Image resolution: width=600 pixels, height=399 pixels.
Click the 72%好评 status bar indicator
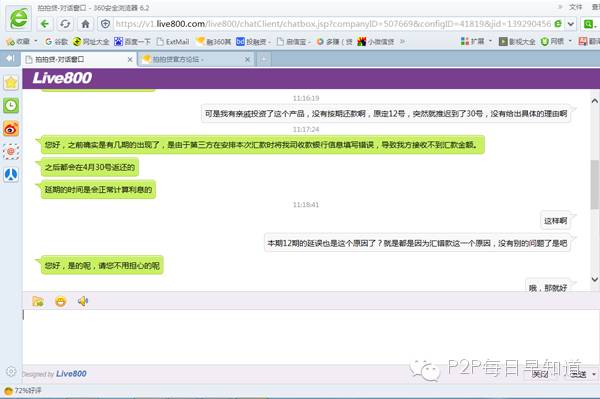point(23,391)
